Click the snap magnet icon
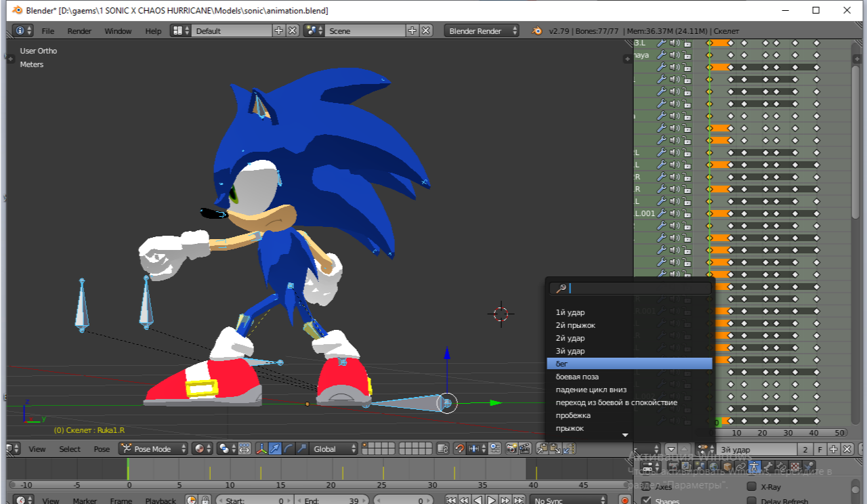Viewport: 867px width, 504px height. (x=460, y=448)
